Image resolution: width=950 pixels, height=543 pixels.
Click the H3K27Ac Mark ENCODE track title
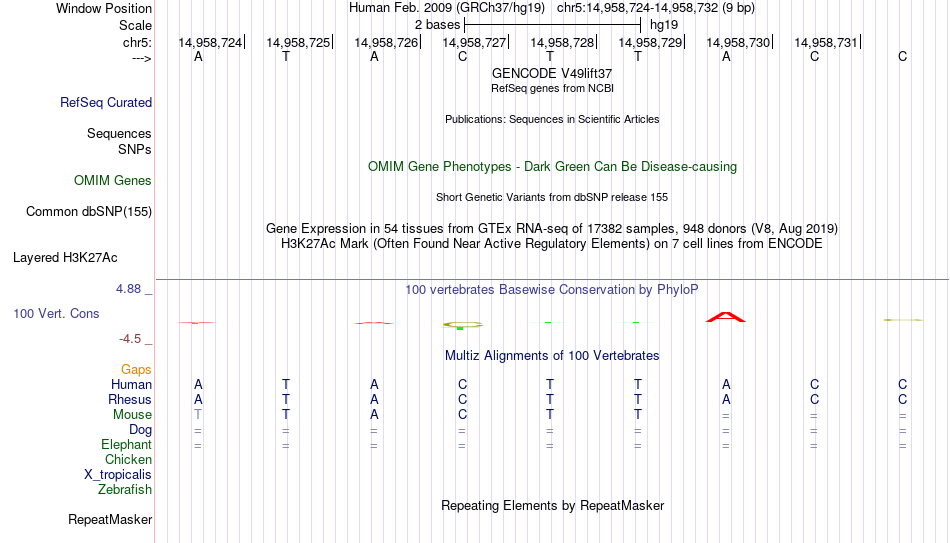552,244
